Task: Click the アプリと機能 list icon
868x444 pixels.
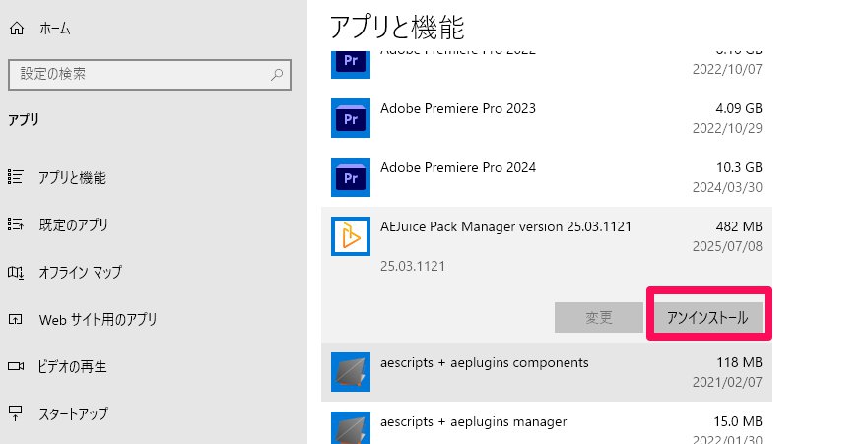Action: click(16, 177)
